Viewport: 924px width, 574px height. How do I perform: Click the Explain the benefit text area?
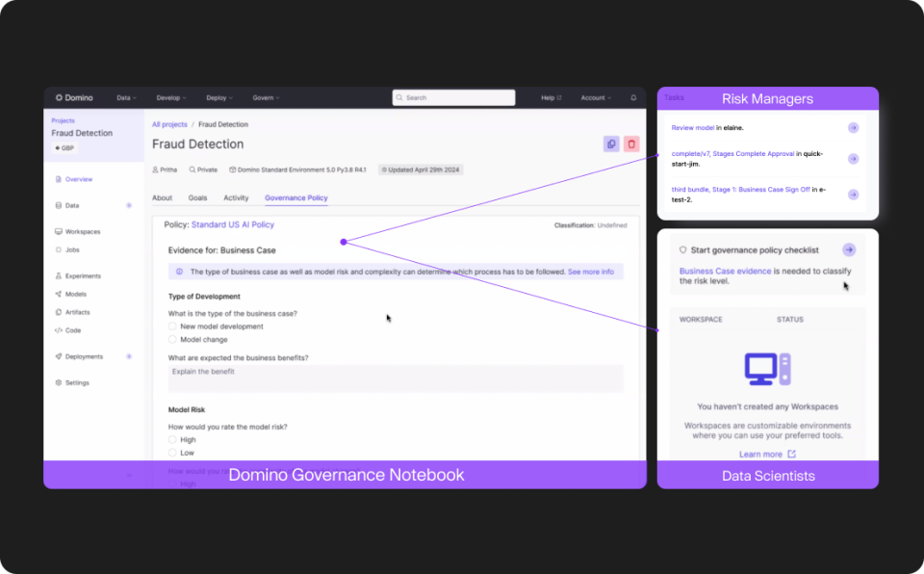point(396,378)
